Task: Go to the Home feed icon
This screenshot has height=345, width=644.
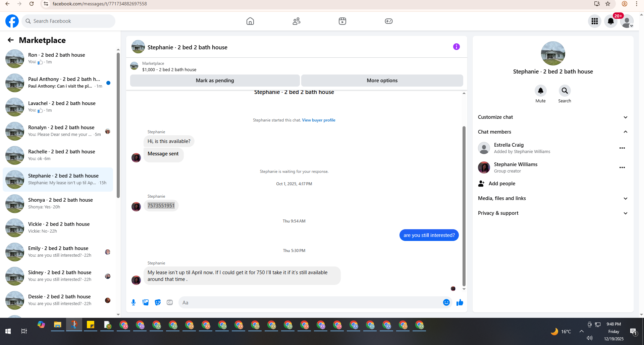Action: pos(250,21)
